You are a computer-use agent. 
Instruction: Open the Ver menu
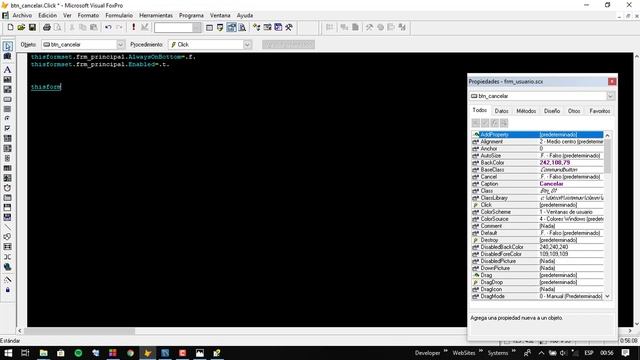[67, 15]
